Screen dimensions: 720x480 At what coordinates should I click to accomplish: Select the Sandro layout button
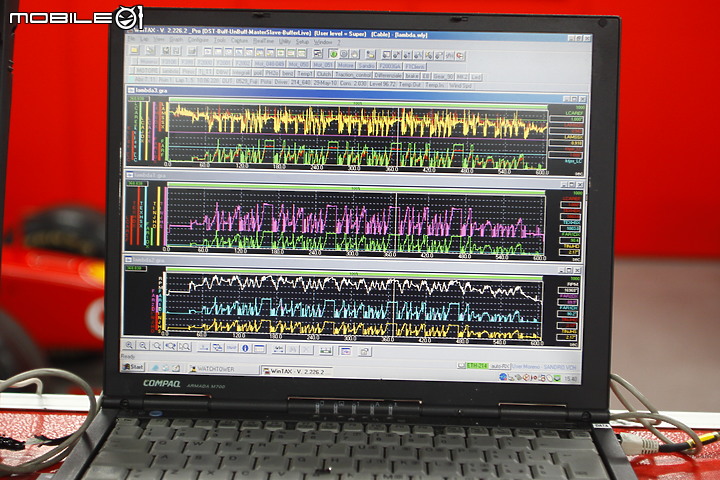click(x=366, y=66)
